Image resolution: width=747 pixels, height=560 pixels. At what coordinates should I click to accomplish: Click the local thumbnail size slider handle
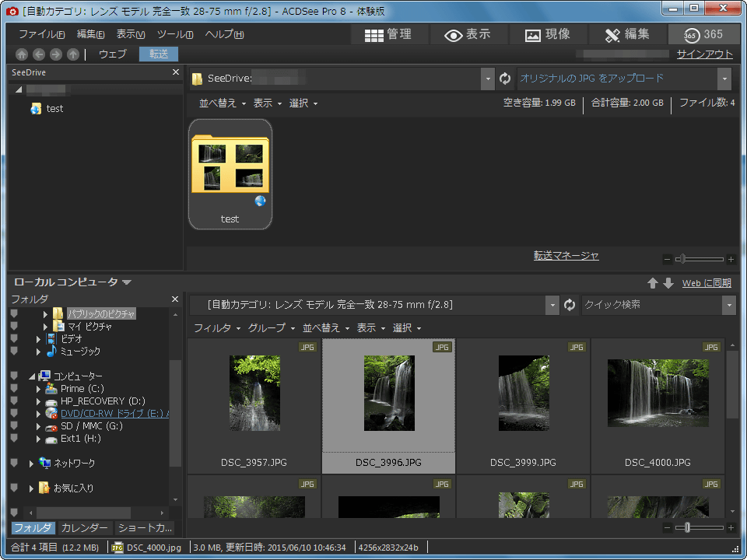click(687, 527)
